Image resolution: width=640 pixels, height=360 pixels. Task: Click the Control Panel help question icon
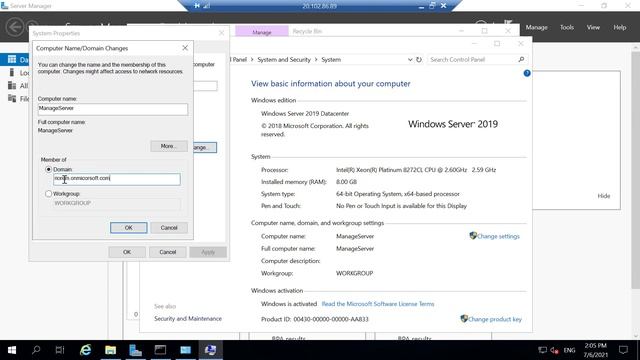(527, 73)
